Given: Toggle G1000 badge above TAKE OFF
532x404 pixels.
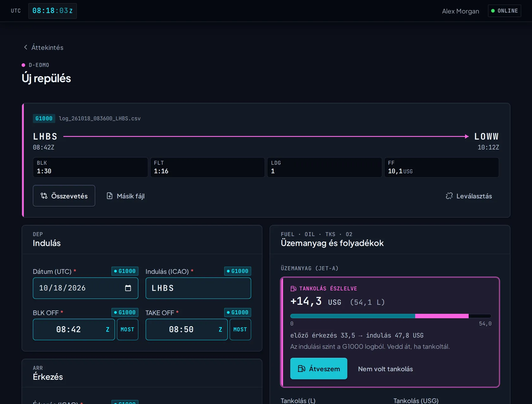Looking at the screenshot, I should (x=237, y=312).
